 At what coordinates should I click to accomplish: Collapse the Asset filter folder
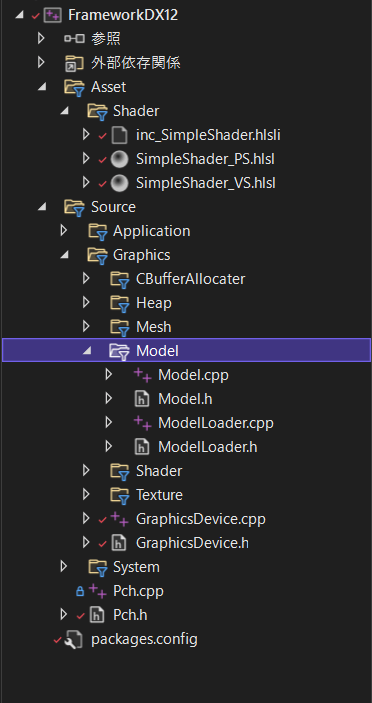click(42, 87)
